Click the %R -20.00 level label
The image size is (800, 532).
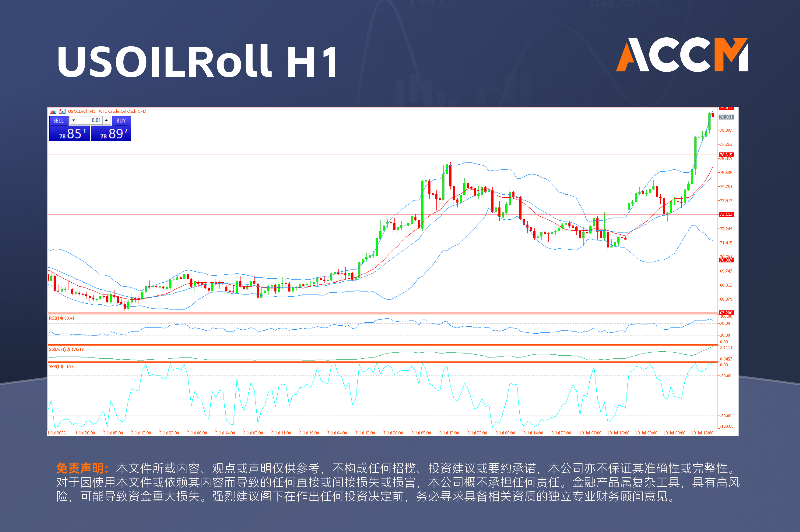click(x=726, y=376)
